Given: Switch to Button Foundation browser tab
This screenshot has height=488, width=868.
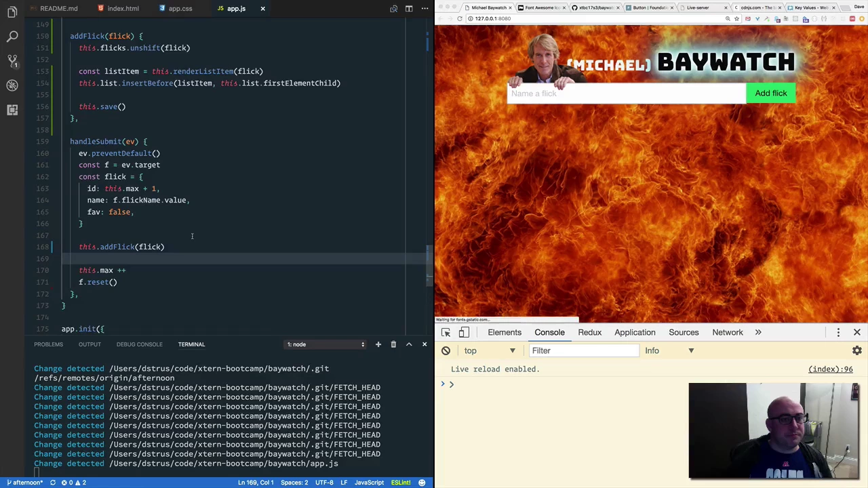Looking at the screenshot, I should click(x=649, y=7).
